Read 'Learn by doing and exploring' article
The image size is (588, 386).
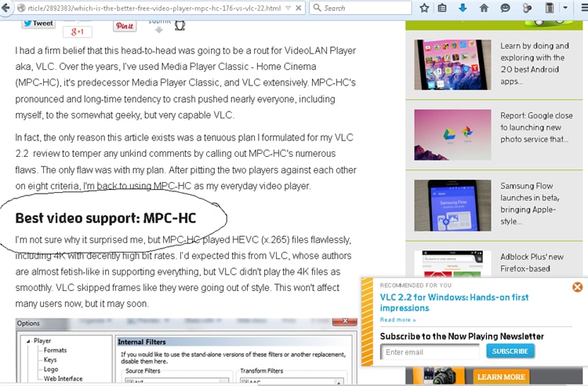[535, 64]
